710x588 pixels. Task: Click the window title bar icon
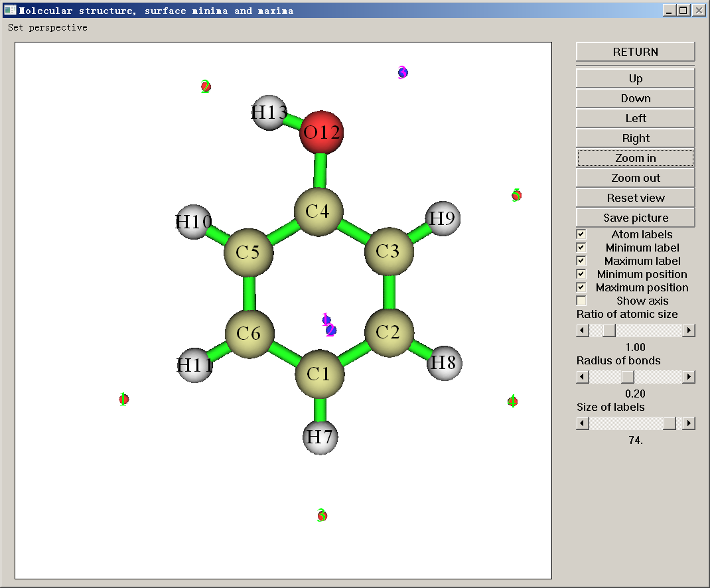10,10
